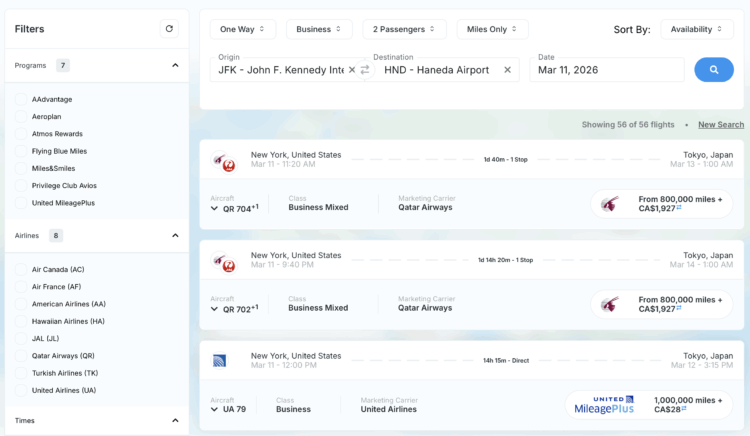Expand QR 704 flight details chevron
This screenshot has height=436, width=750.
pyautogui.click(x=214, y=208)
